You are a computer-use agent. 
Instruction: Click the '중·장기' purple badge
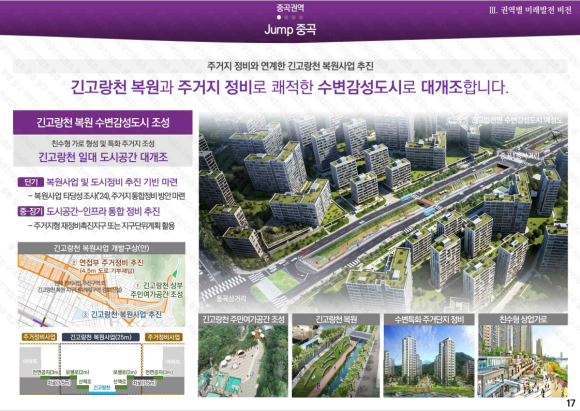pyautogui.click(x=30, y=211)
